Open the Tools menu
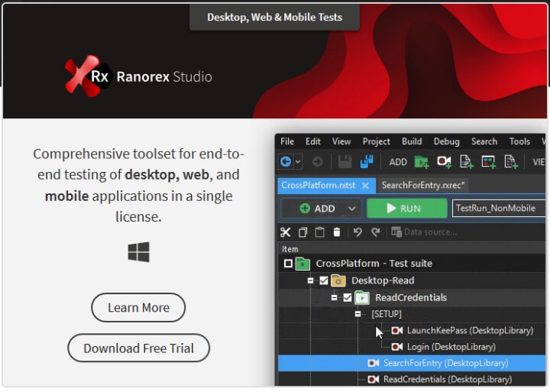The height and width of the screenshot is (392, 550). [x=519, y=141]
